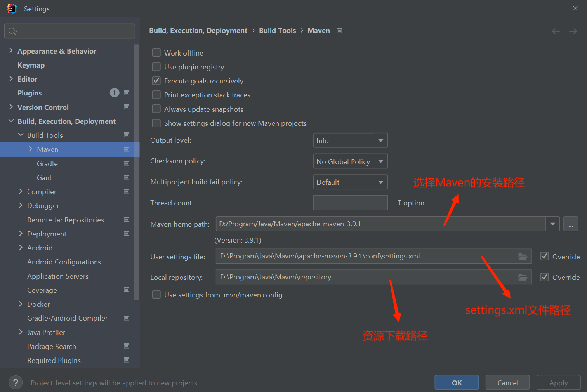
Task: Expand the Editor section
Action: point(11,79)
